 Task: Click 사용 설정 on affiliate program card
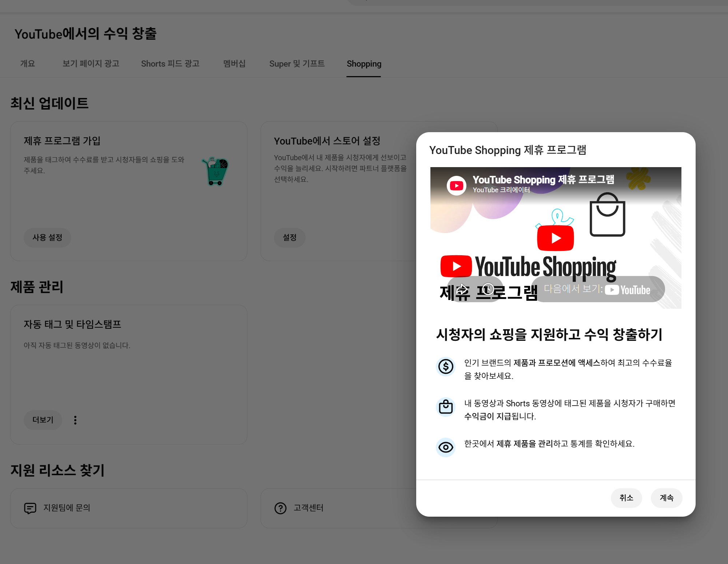coord(47,237)
